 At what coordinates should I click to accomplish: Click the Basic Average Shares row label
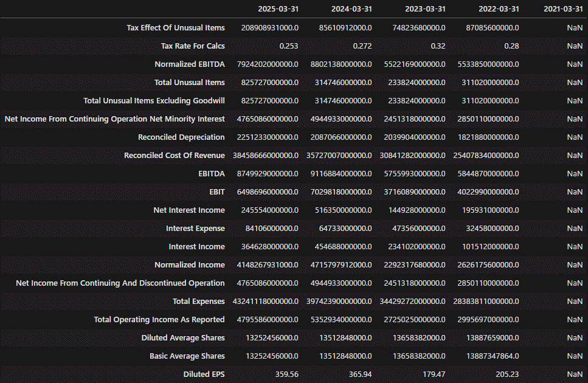[x=187, y=356]
